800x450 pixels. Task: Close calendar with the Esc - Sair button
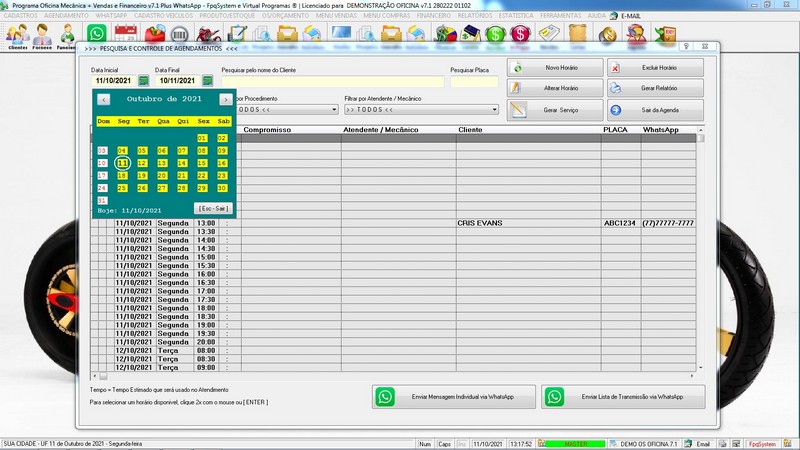(213, 209)
